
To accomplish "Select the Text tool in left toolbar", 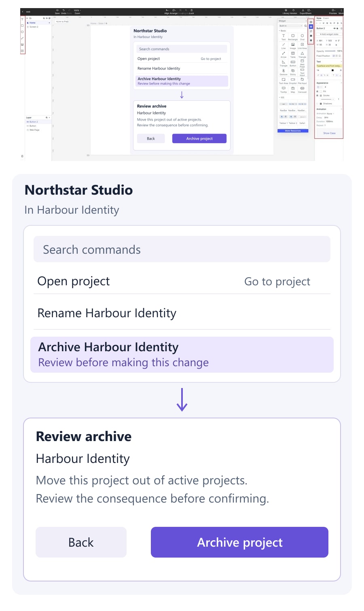I will [22, 19].
